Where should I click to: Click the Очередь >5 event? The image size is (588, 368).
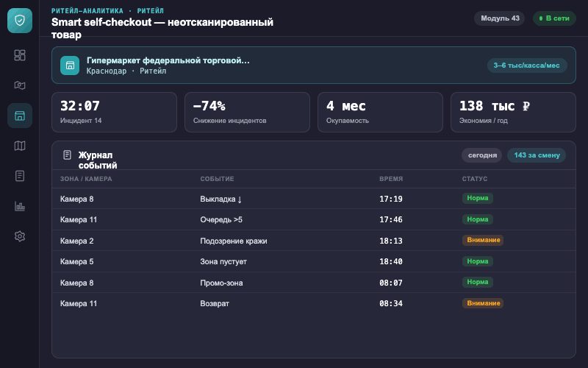(221, 219)
